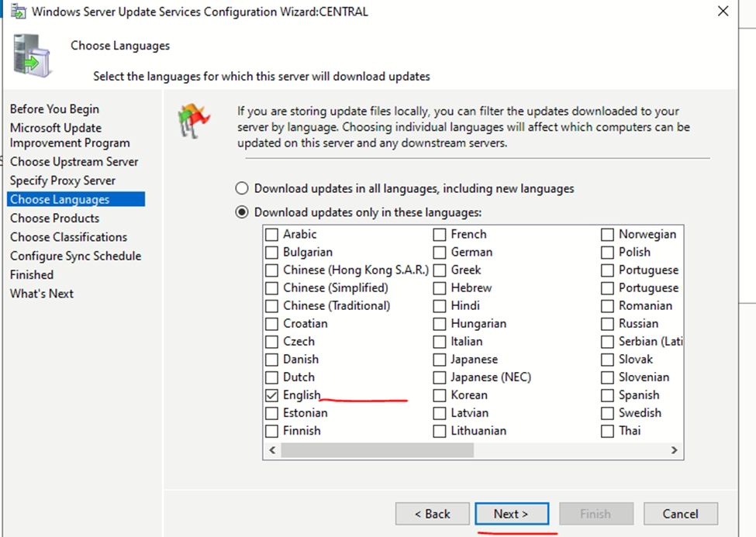Go back with the Back button
The width and height of the screenshot is (756, 537).
pyautogui.click(x=432, y=514)
